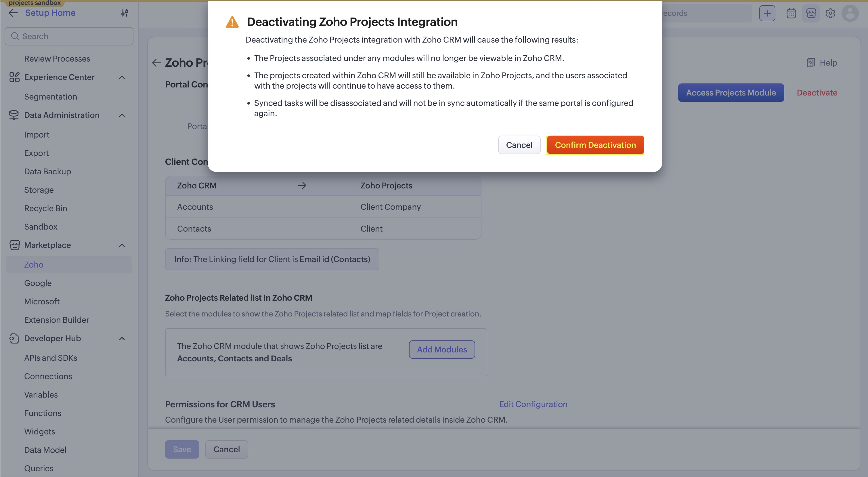Open the calendar icon in top bar
Screen dimensions: 868x477
pyautogui.click(x=791, y=13)
